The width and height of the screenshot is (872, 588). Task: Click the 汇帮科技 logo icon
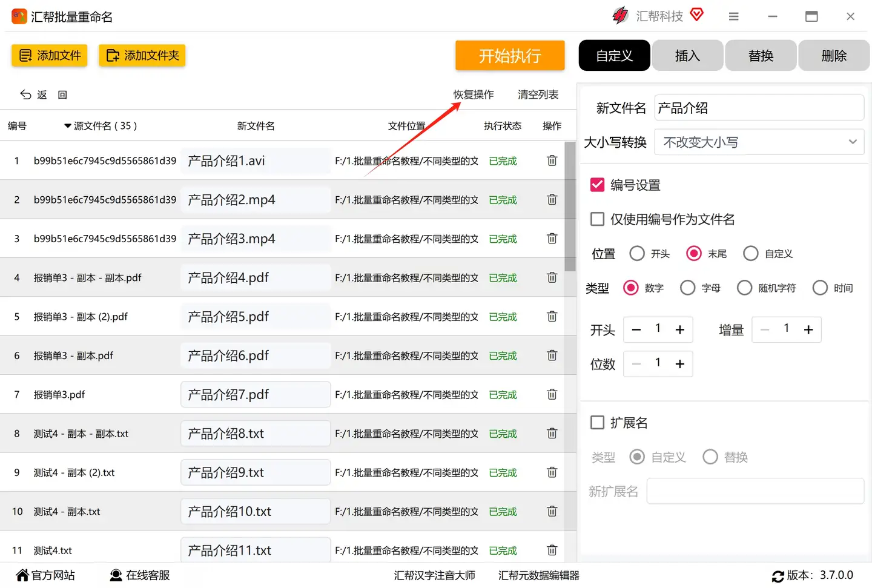[621, 16]
